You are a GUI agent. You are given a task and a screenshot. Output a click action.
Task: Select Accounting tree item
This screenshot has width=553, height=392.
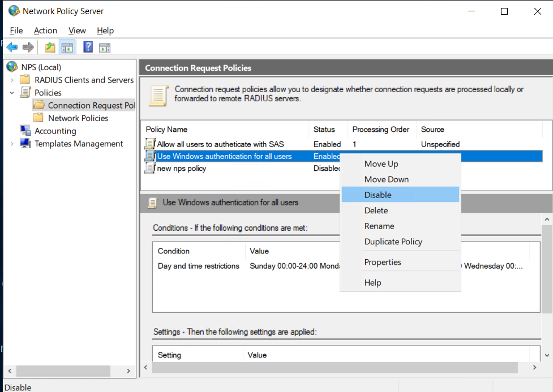(x=55, y=131)
